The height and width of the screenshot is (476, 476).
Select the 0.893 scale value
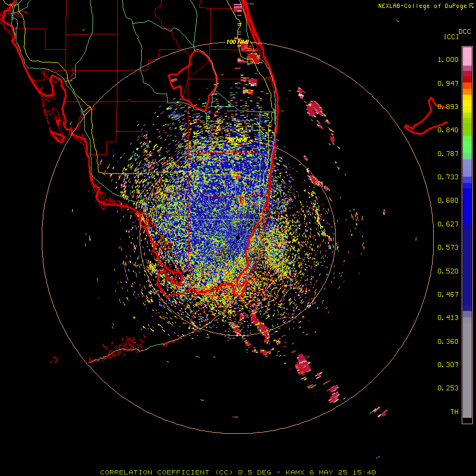coord(448,106)
